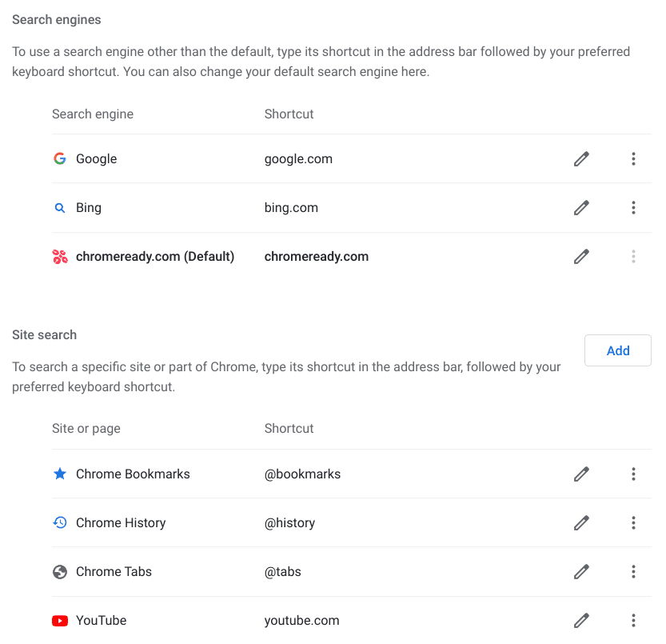Screen dimensions: 666x644
Task: Click the Site or page column header
Action: pos(86,429)
